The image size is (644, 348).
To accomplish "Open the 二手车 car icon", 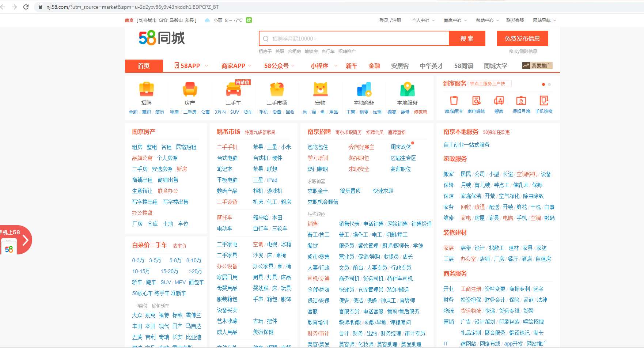I will click(x=233, y=89).
